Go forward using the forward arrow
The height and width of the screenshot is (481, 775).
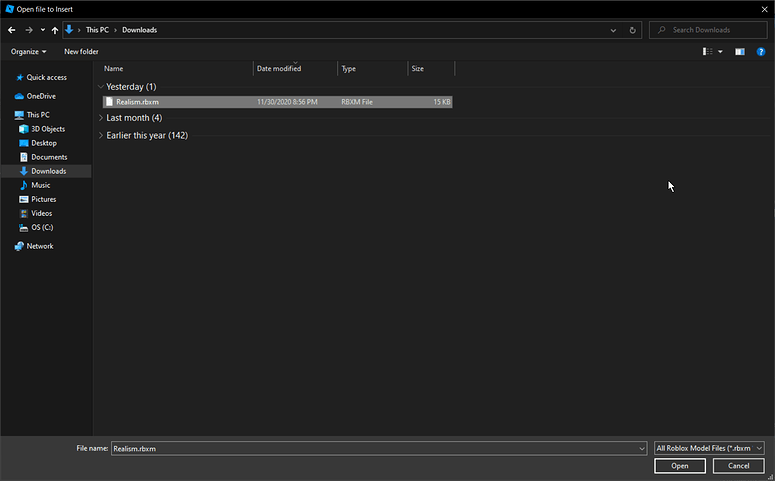[29, 30]
